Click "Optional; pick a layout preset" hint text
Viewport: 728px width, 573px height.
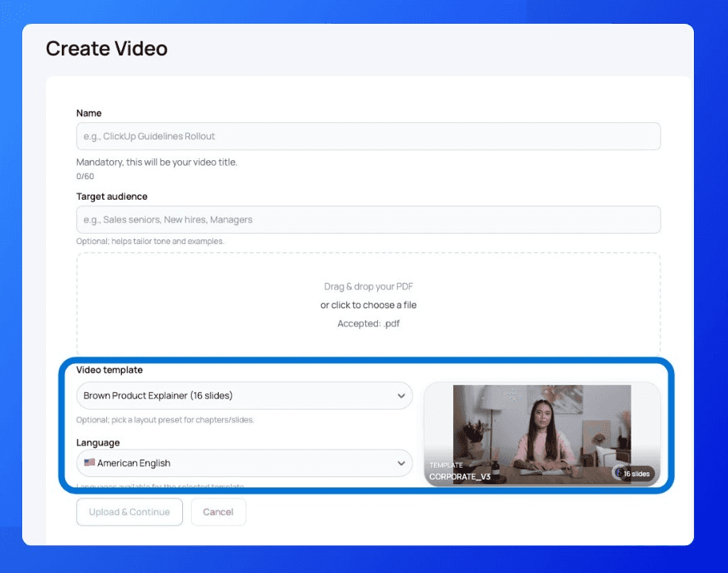pyautogui.click(x=165, y=420)
